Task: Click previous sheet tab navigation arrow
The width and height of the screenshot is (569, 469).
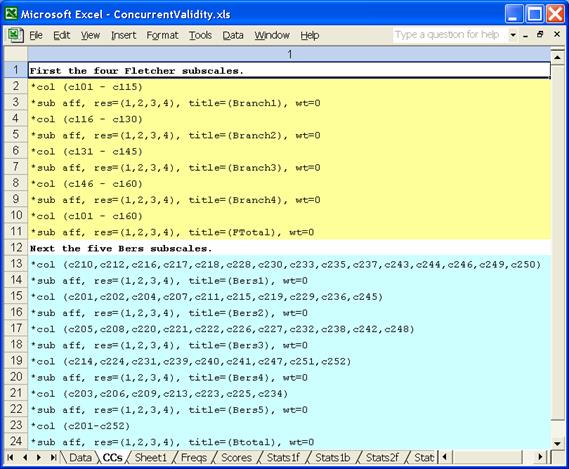Action: (x=25, y=457)
